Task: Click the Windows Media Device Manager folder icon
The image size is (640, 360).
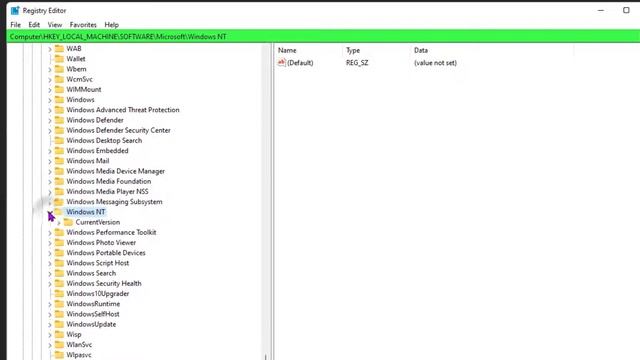Action: (x=59, y=171)
